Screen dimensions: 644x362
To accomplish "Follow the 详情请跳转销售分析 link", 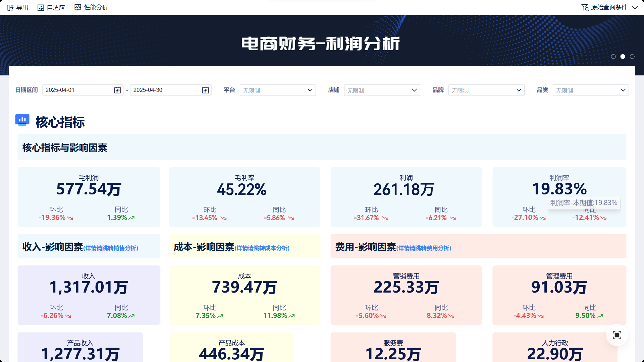I will (111, 248).
